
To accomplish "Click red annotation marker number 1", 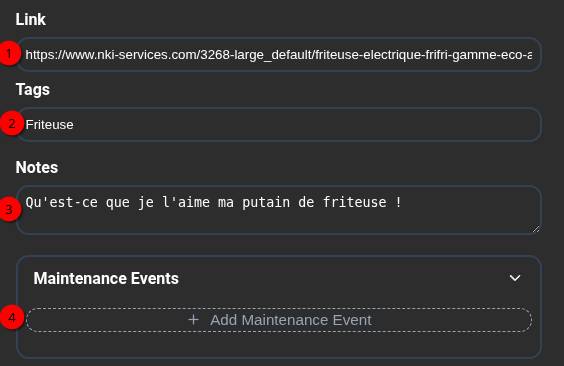I will 9,54.
